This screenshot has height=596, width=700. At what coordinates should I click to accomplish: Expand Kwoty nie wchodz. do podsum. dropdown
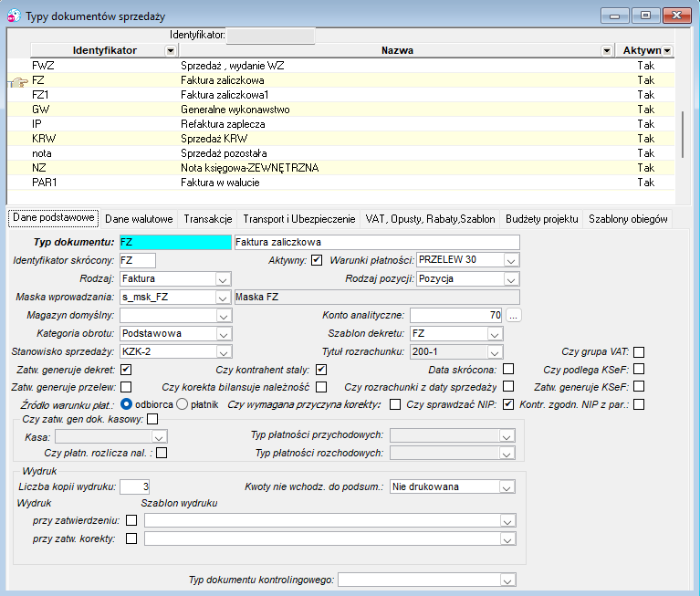click(507, 487)
